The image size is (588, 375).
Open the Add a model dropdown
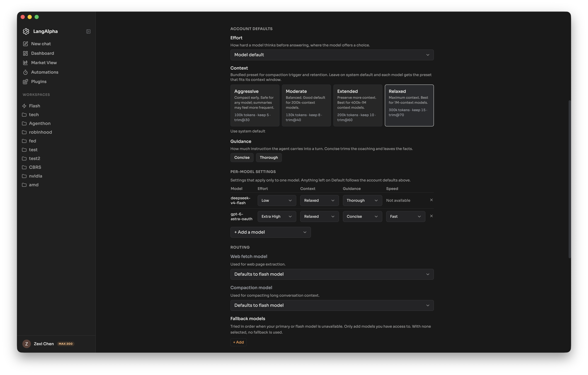[x=271, y=232]
